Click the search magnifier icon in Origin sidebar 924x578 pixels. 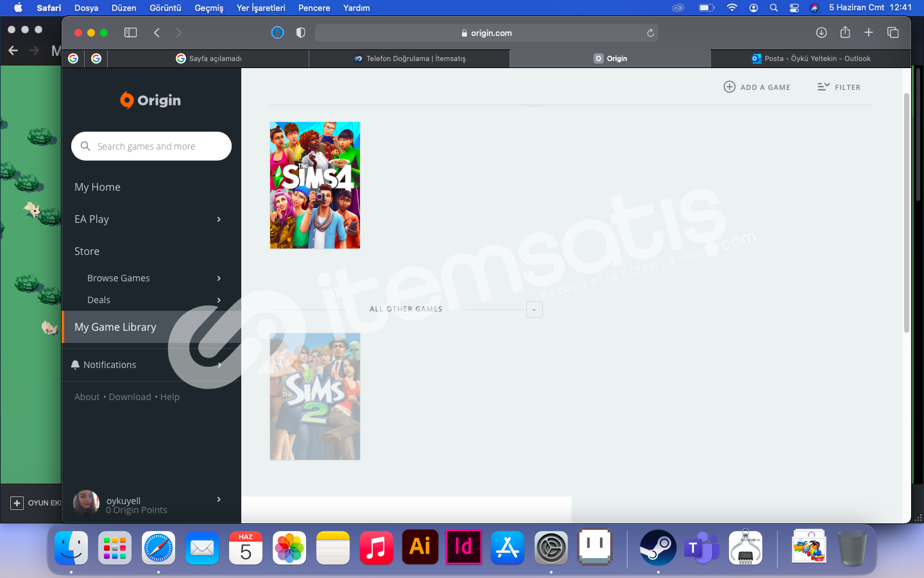tap(85, 146)
